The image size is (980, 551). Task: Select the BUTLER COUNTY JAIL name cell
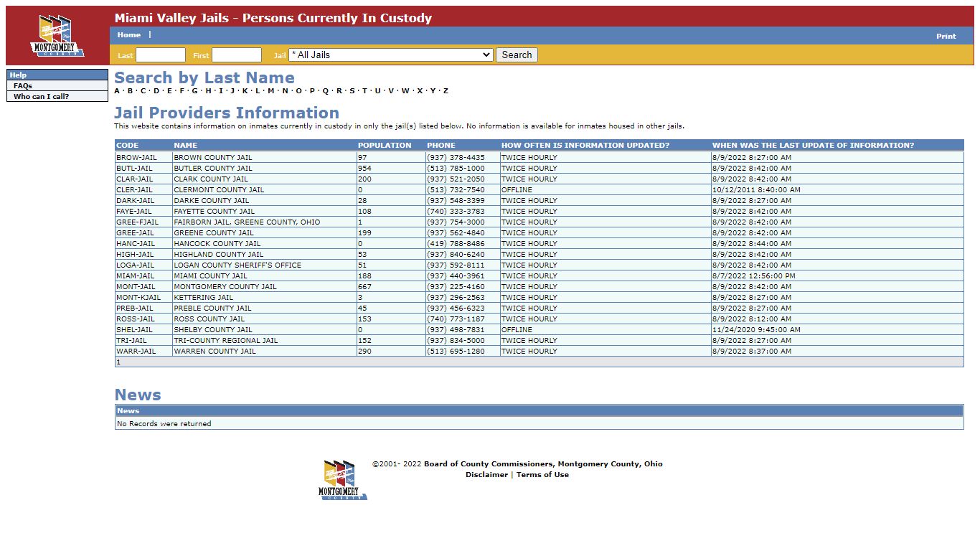(x=265, y=168)
